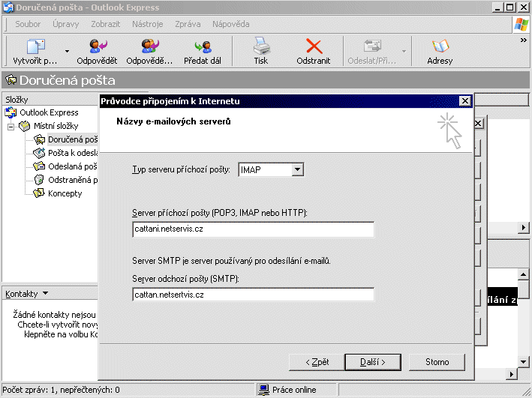Open the Zobrazit menu
The width and height of the screenshot is (532, 398).
click(x=106, y=24)
